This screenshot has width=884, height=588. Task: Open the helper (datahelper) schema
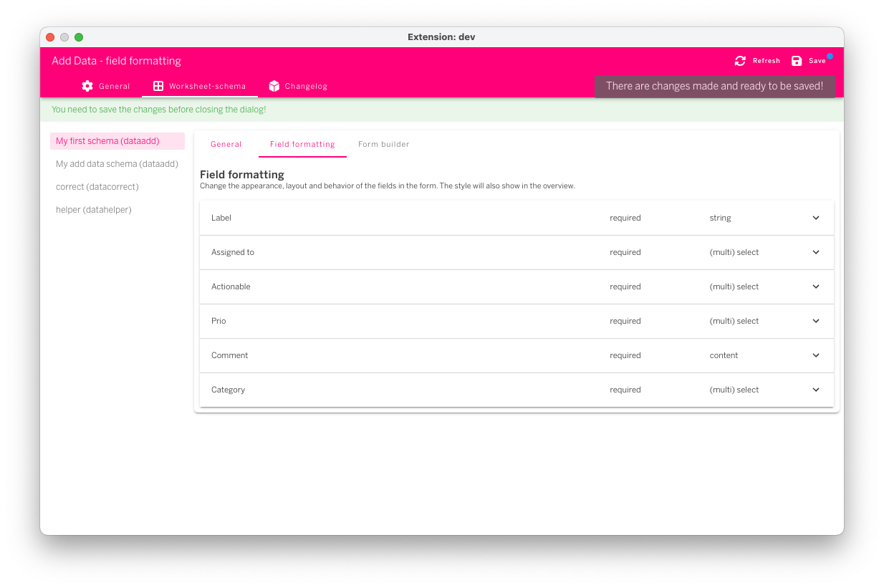point(117,210)
